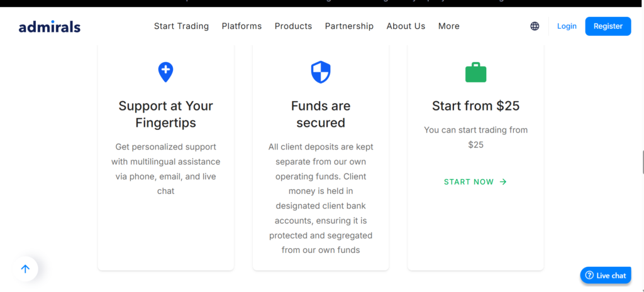Screen dimensions: 644x292
Task: Click the Live chat question-mark icon
Action: click(589, 275)
